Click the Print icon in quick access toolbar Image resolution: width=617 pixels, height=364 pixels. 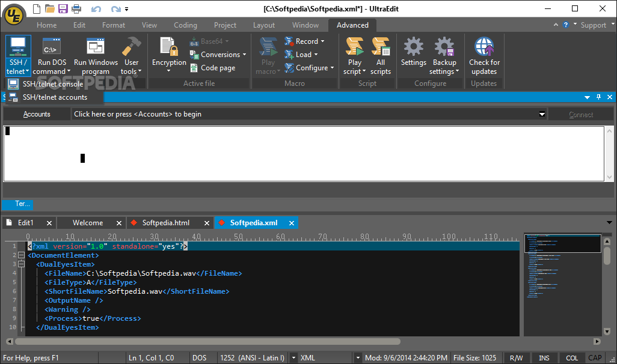76,8
